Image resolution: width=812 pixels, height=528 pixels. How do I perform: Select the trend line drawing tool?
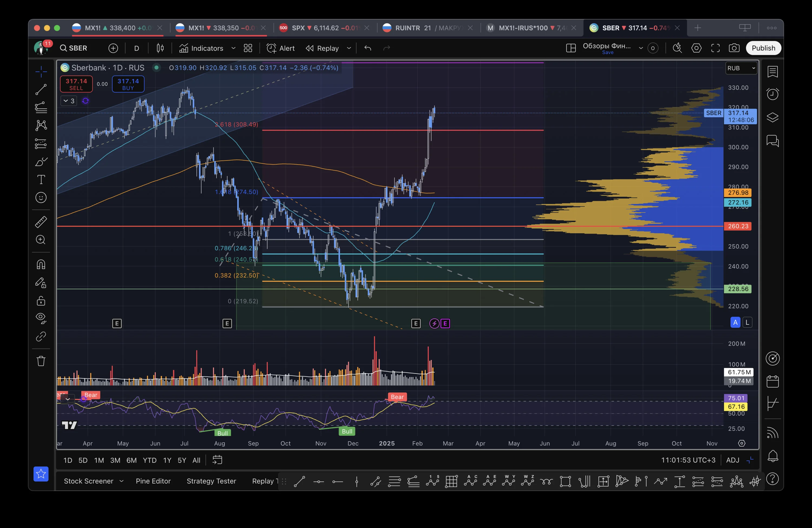41,90
